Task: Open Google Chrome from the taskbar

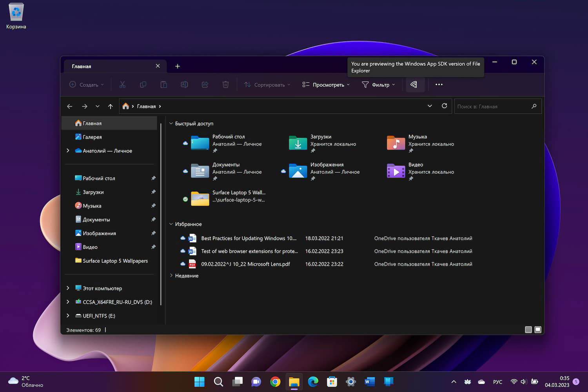Action: pyautogui.click(x=275, y=381)
